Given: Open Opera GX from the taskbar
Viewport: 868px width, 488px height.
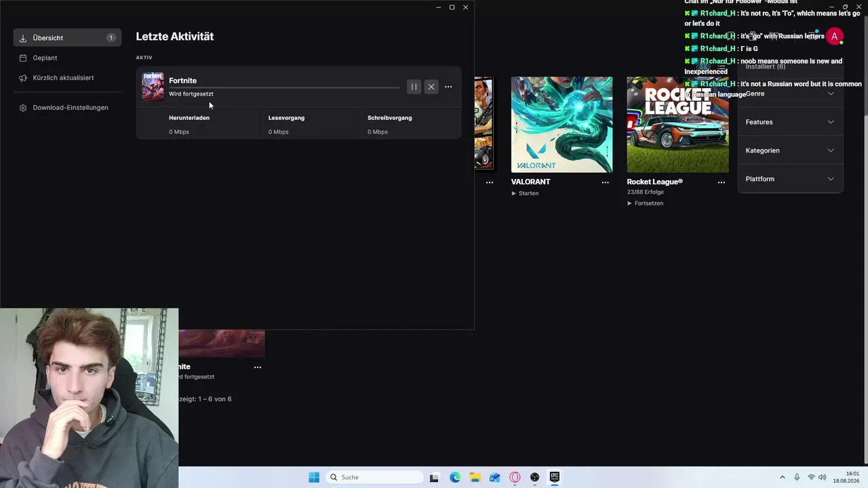Looking at the screenshot, I should (515, 477).
